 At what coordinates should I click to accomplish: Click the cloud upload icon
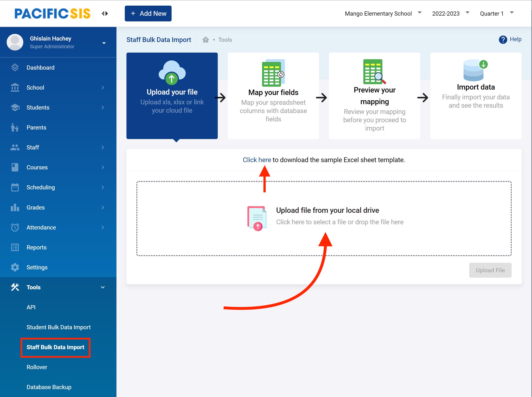[172, 73]
